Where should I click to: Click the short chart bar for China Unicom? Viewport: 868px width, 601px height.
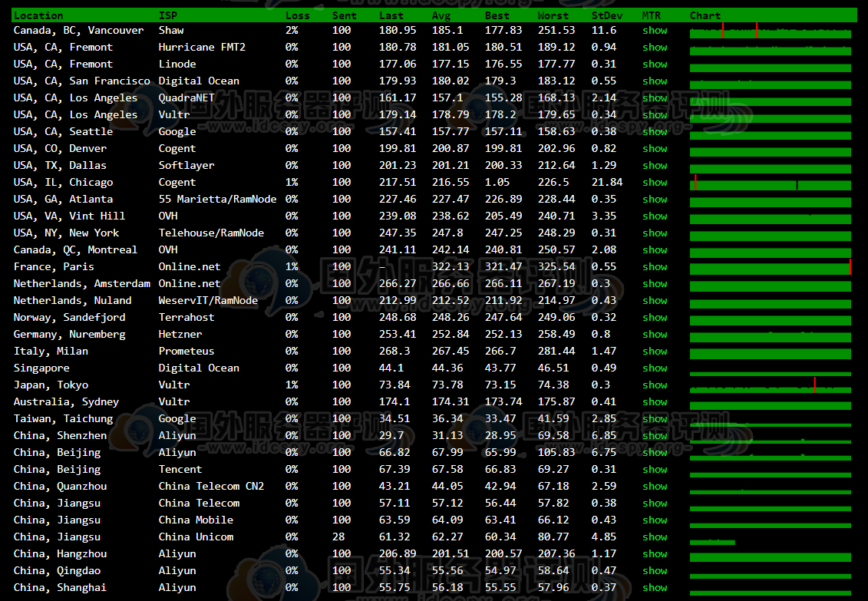click(x=712, y=543)
